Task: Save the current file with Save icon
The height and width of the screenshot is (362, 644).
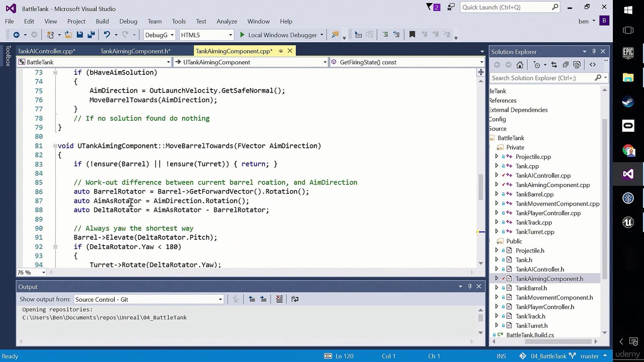Action: (79, 35)
